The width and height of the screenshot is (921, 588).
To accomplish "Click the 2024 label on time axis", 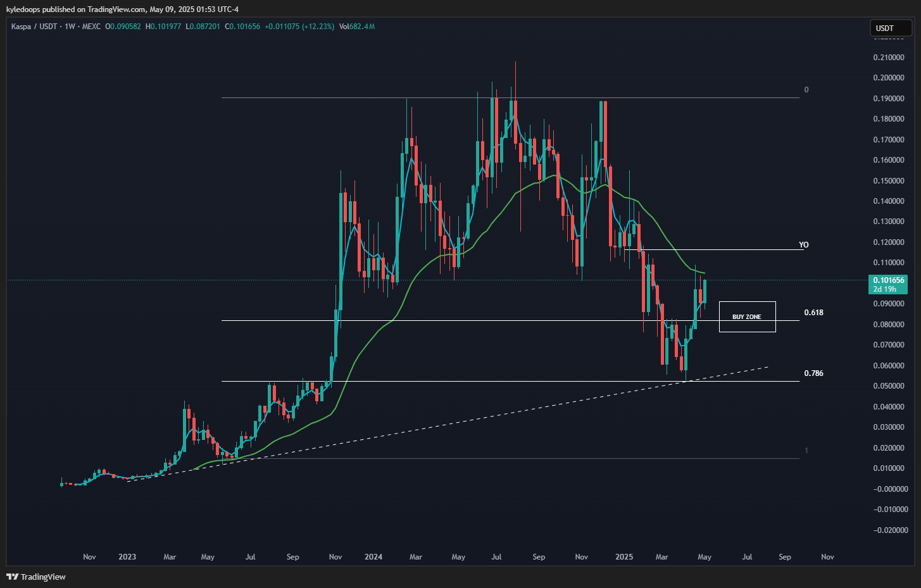I will [x=373, y=557].
